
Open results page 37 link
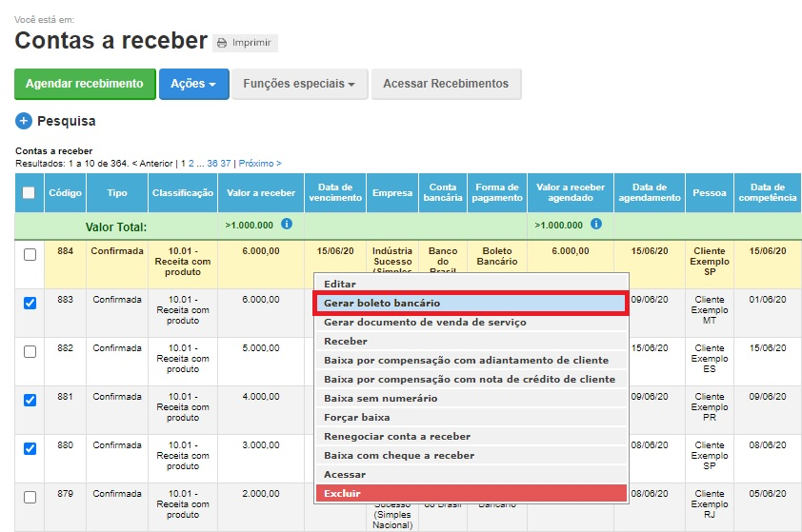[x=226, y=164]
